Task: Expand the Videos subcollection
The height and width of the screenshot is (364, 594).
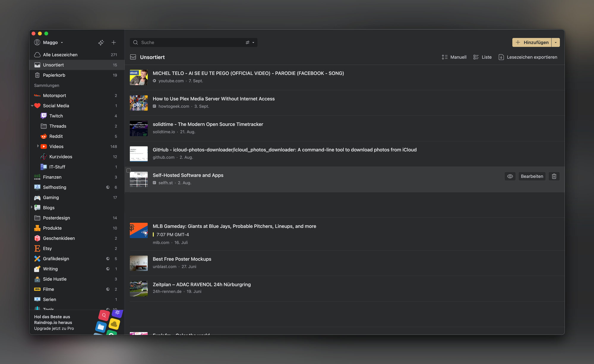Action: click(38, 146)
